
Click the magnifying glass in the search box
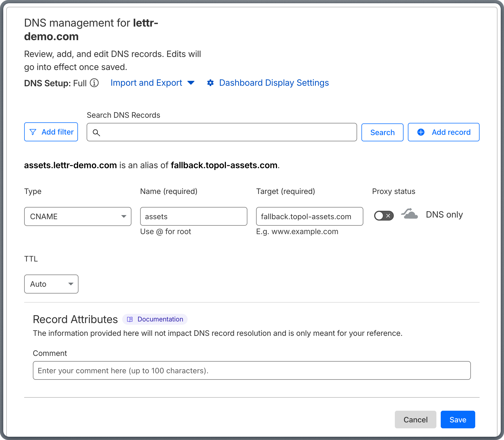point(97,133)
